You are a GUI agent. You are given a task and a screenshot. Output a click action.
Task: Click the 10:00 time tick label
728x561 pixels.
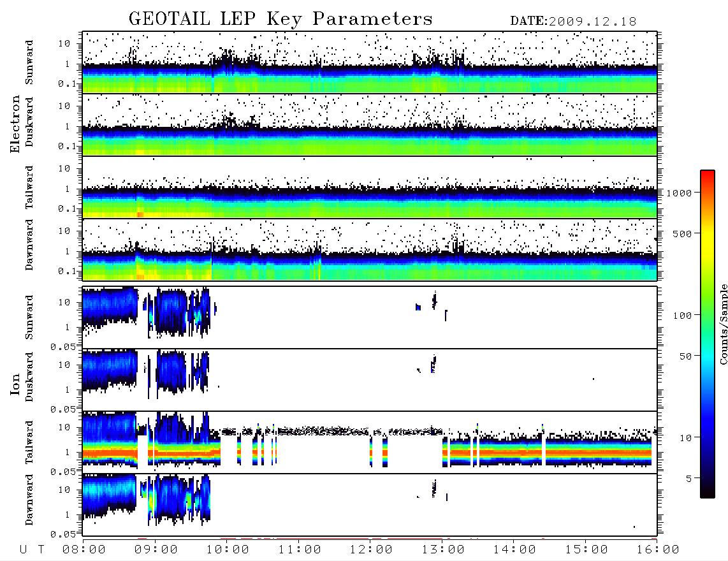coord(228,550)
